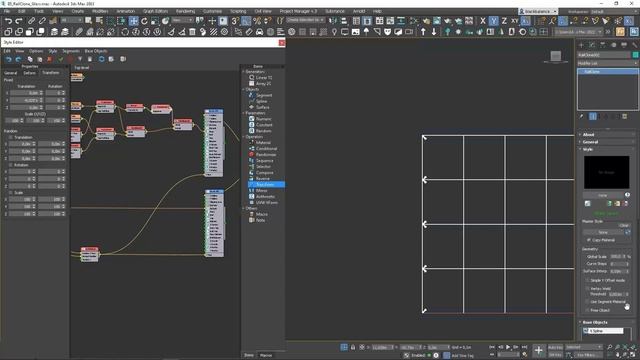Toggle the Random Translation checkbox
The image size is (640, 360).
point(11,138)
